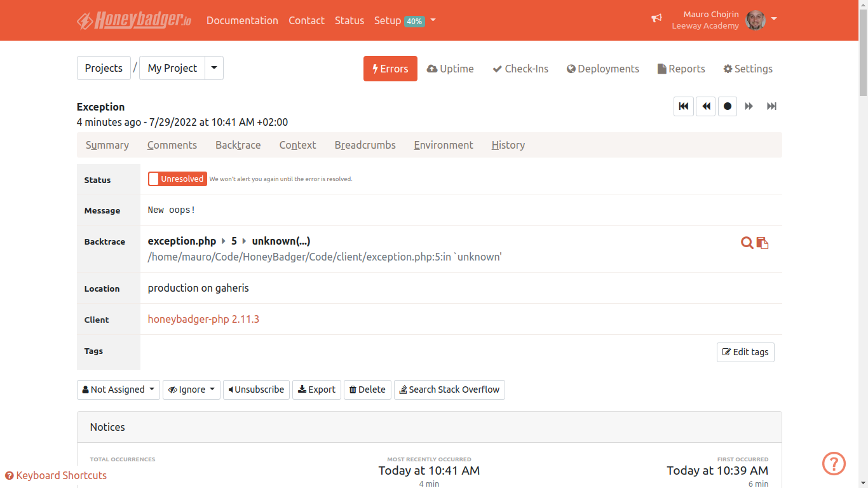
Task: Click Mauro Chojrin's profile avatar
Action: click(x=755, y=20)
